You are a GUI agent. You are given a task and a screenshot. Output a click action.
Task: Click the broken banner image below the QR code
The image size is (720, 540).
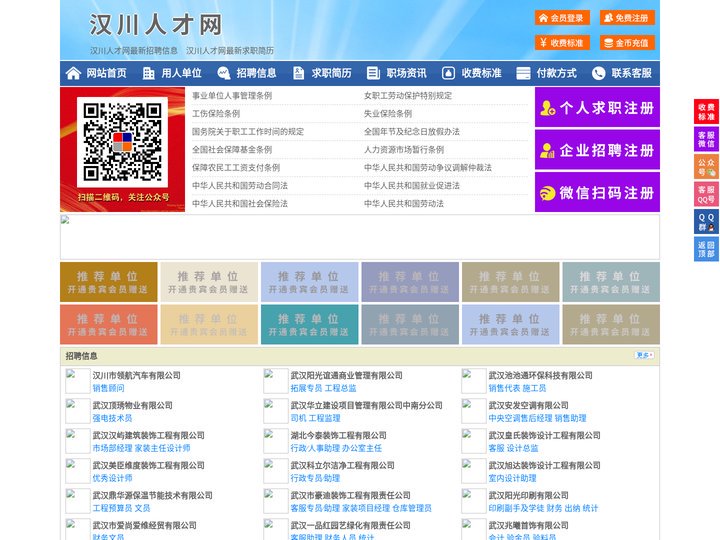tap(360, 237)
